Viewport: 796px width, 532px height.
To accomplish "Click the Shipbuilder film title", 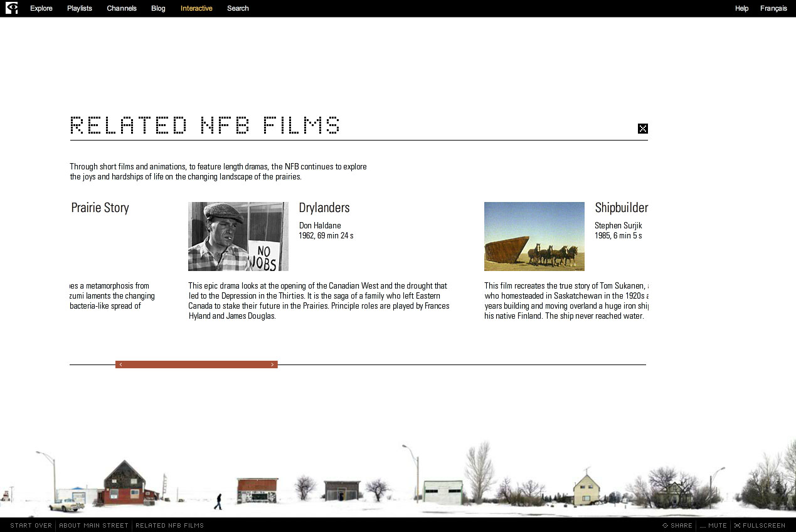I will click(621, 208).
